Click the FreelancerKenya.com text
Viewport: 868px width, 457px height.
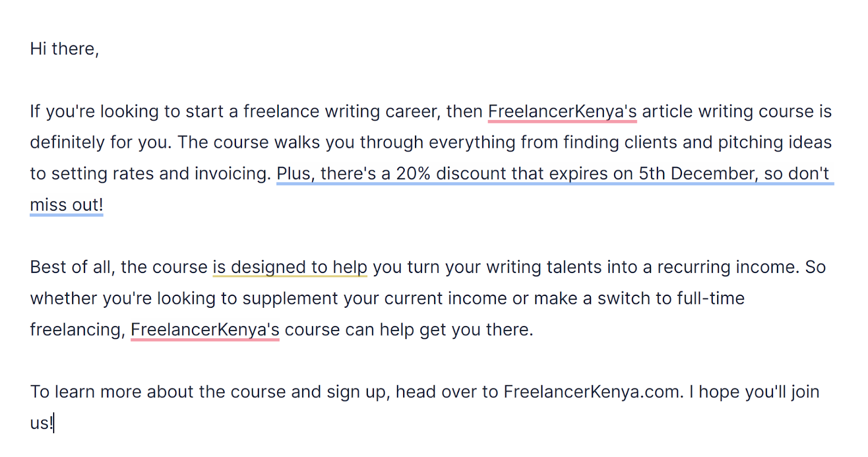591,392
